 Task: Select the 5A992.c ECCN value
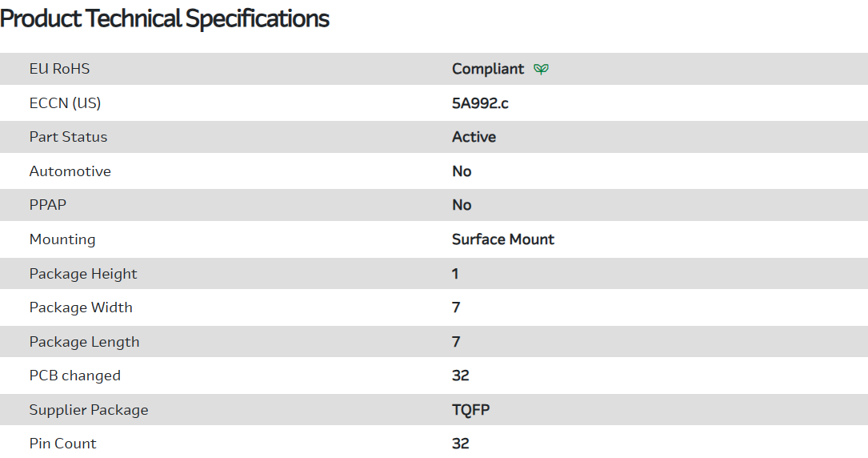point(480,103)
